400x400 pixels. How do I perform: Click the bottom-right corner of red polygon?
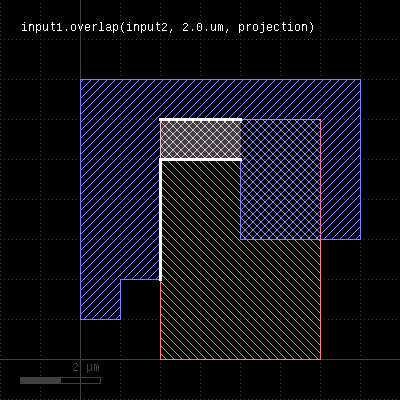click(x=321, y=359)
